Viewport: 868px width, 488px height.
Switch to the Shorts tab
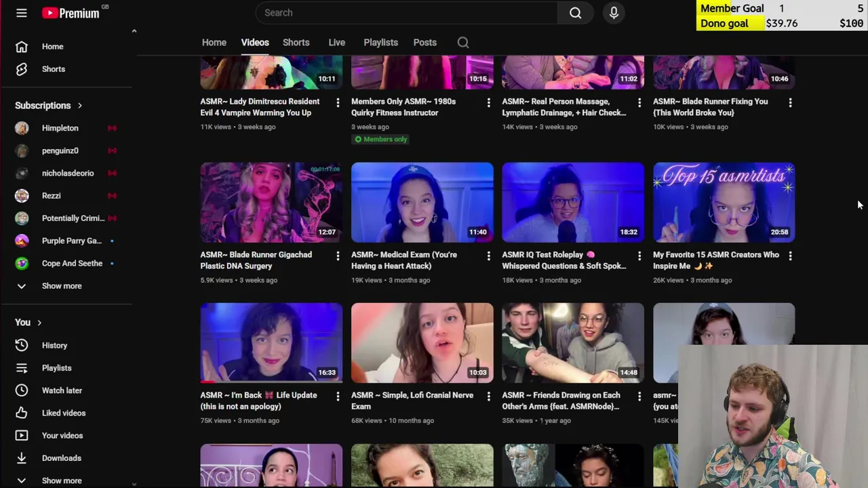pos(296,43)
